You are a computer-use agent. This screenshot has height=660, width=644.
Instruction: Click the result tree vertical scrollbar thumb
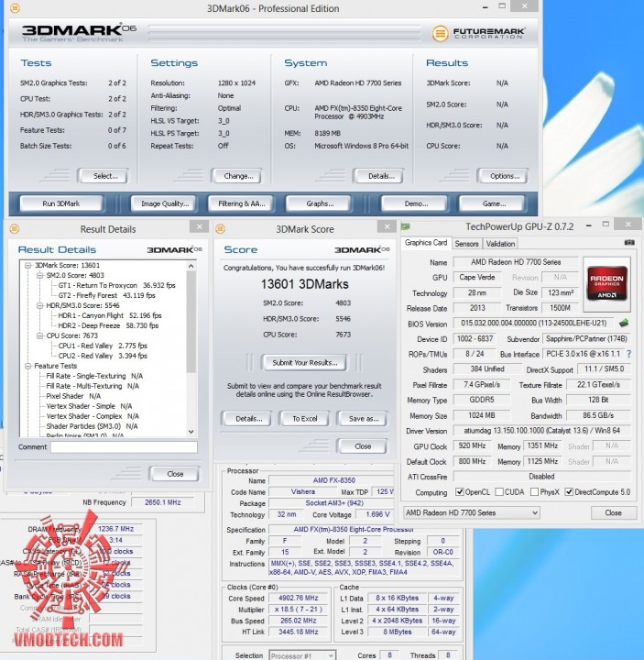click(191, 322)
